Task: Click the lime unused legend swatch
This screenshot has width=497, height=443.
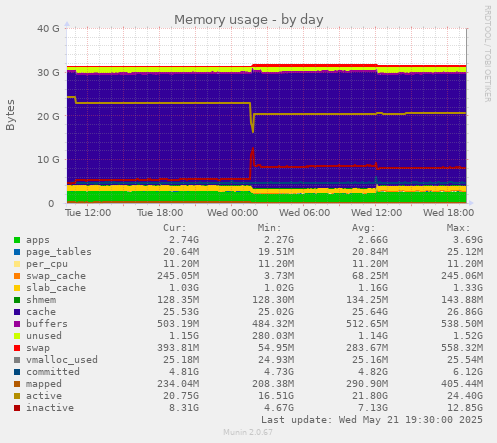Action: coord(17,336)
